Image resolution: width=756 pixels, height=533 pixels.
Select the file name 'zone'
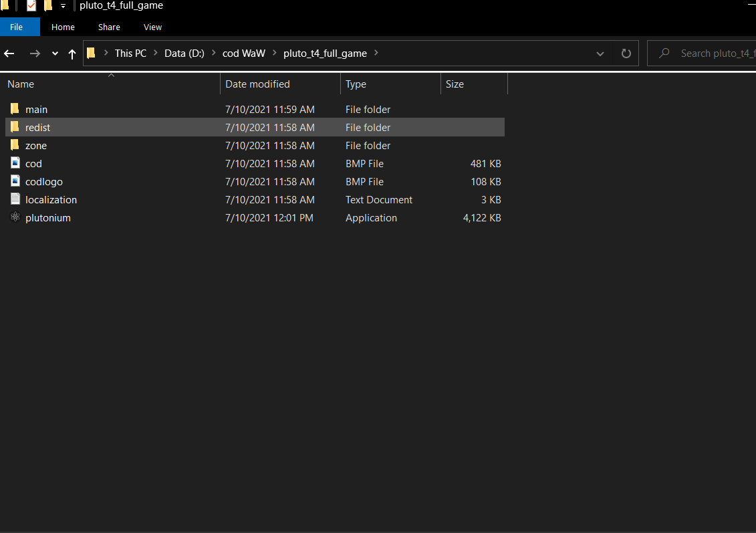tap(36, 146)
